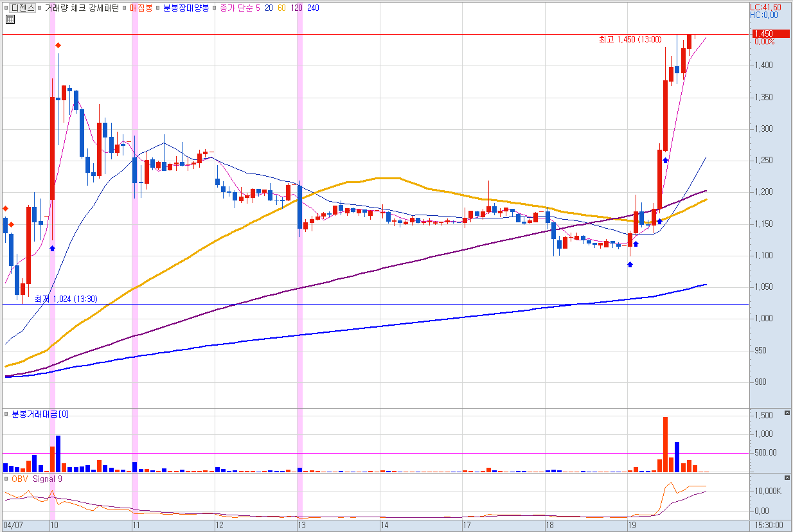Toggle the square marker before 거래량 체크 강세패턴
This screenshot has width=793, height=532.
40,8
